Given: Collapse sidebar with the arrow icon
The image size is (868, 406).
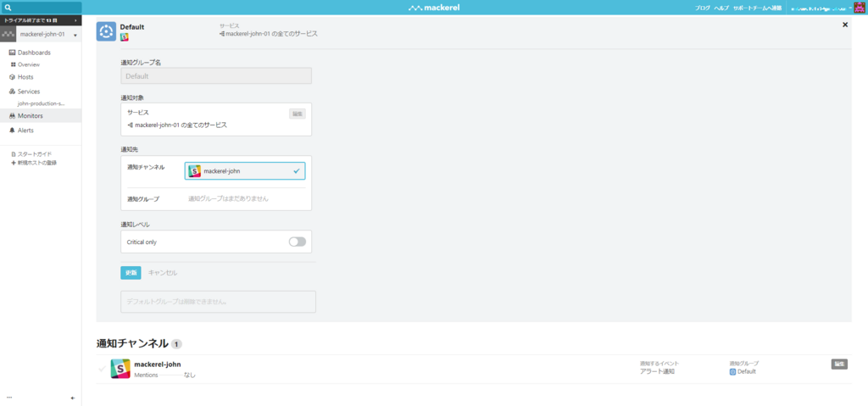Looking at the screenshot, I should (x=73, y=398).
